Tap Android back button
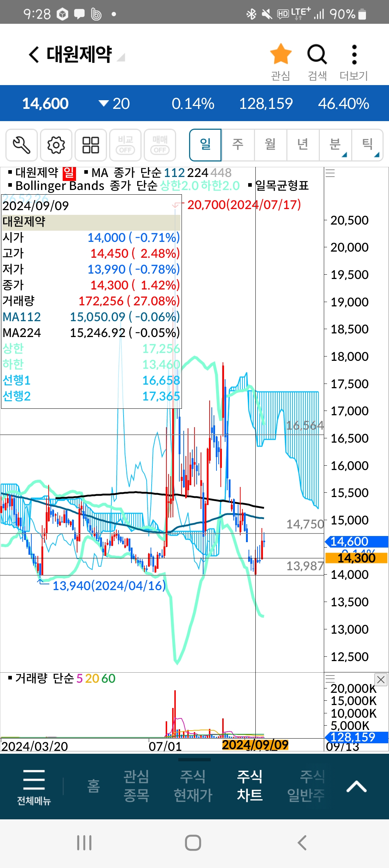Viewport: 389px width, 868px height. click(x=302, y=843)
